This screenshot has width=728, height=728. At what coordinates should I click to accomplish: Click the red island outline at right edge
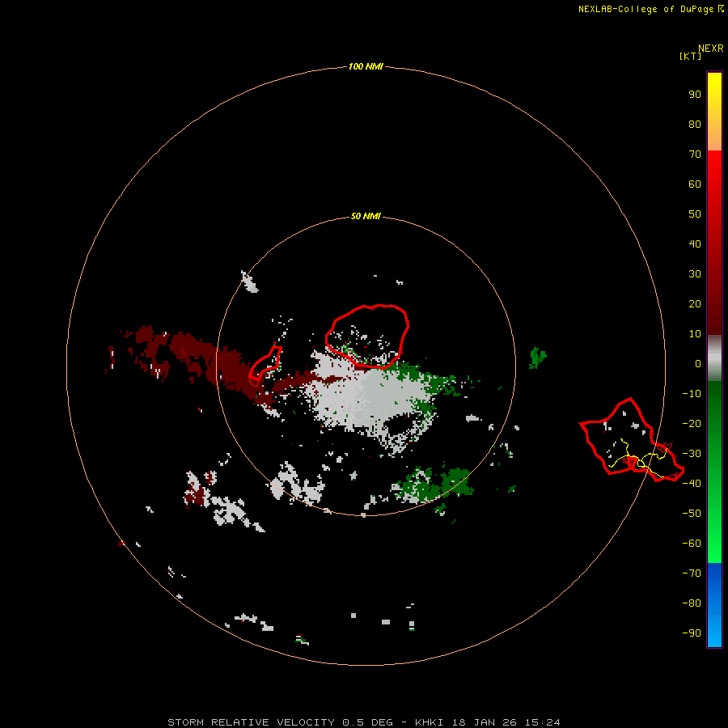tap(632, 439)
